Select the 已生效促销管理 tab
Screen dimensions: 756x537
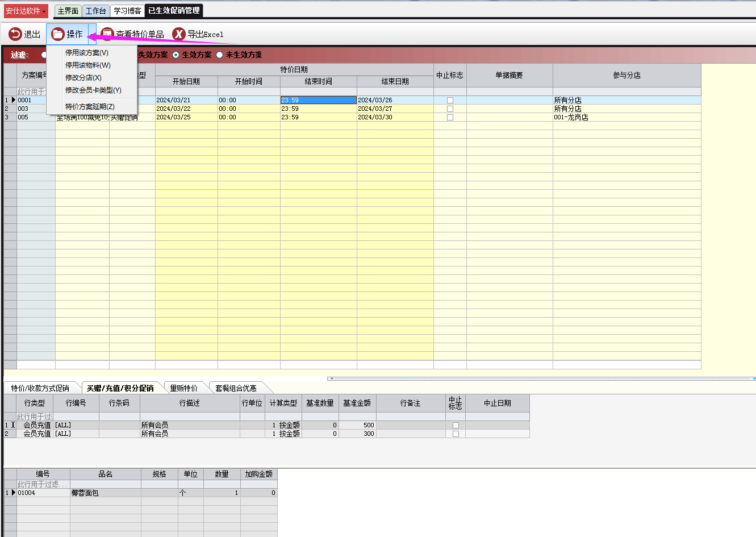tap(174, 11)
